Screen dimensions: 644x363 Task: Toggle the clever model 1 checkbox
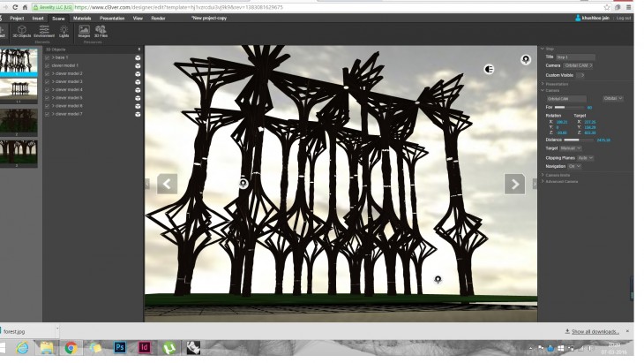pyautogui.click(x=48, y=65)
